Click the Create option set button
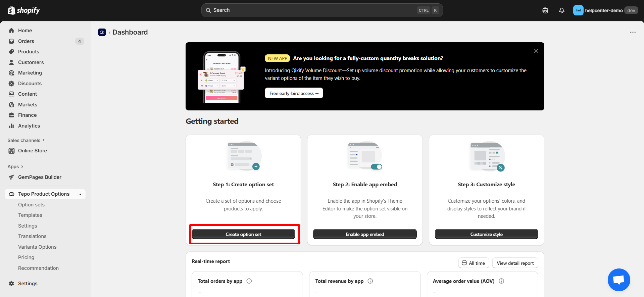644x297 pixels. (x=243, y=234)
